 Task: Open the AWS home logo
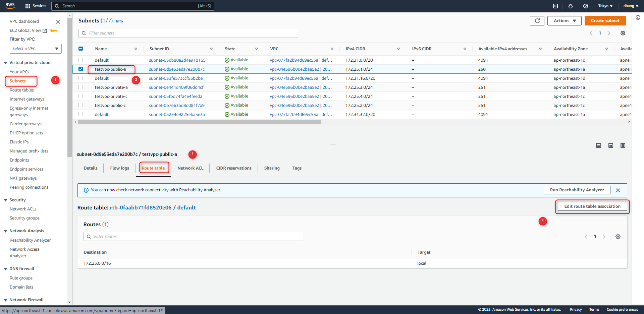10,6
